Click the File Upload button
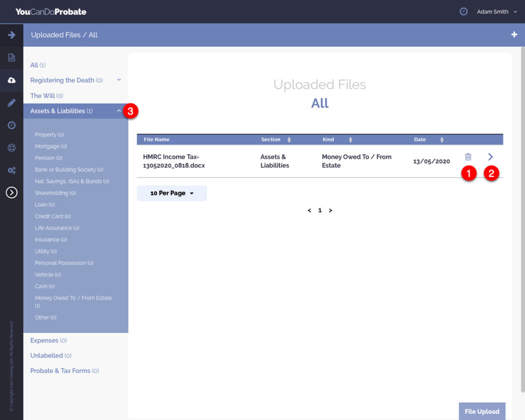The height and width of the screenshot is (420, 525). coord(481,411)
